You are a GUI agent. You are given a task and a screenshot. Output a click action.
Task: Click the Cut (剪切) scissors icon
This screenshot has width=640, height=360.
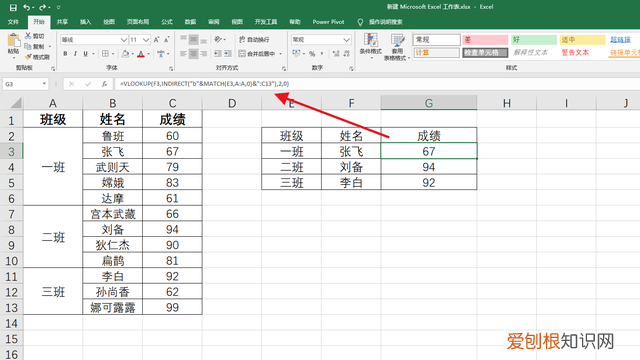28,36
